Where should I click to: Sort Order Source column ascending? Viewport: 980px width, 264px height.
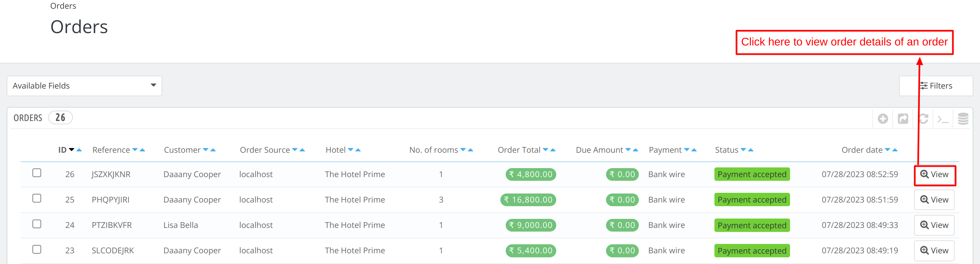click(302, 150)
